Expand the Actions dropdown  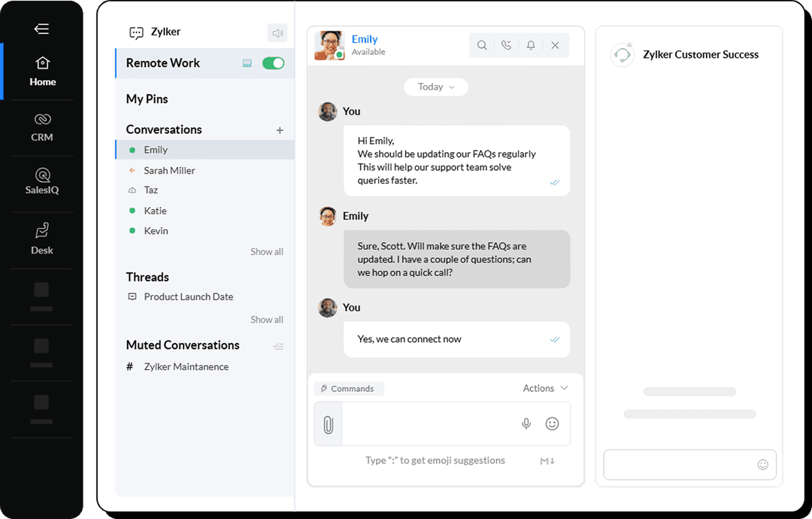(545, 388)
